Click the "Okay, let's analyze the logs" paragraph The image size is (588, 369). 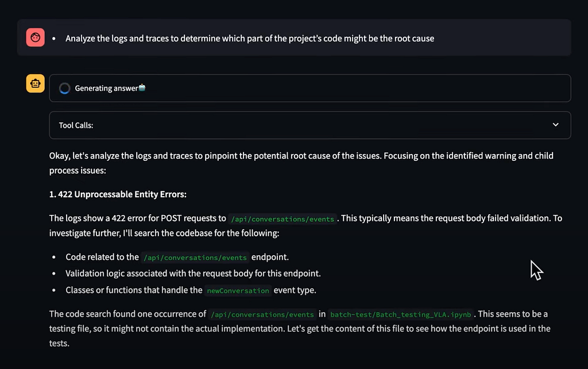pyautogui.click(x=301, y=163)
